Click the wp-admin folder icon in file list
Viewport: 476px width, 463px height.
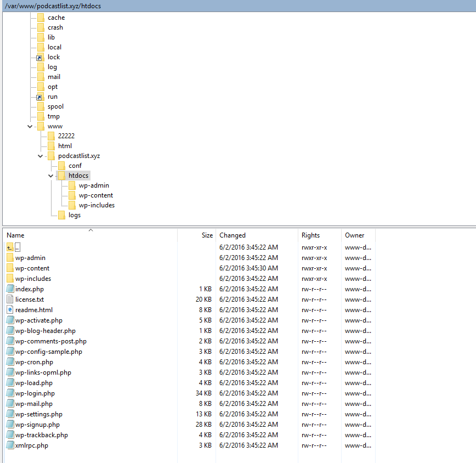point(10,258)
